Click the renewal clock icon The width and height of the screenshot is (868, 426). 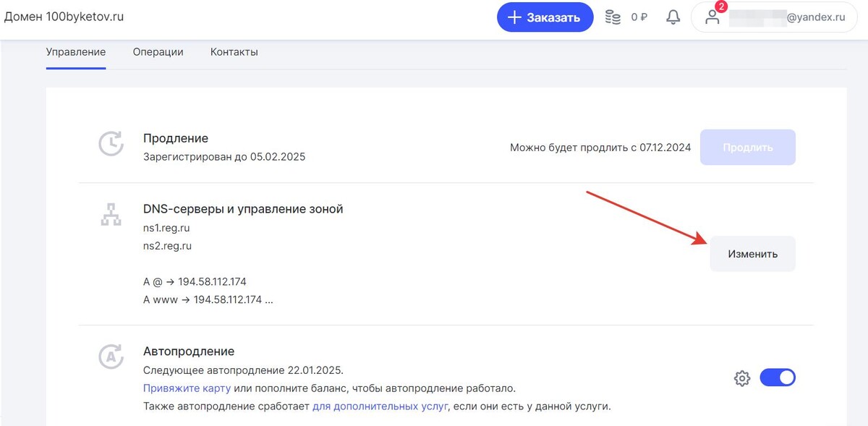coord(111,144)
